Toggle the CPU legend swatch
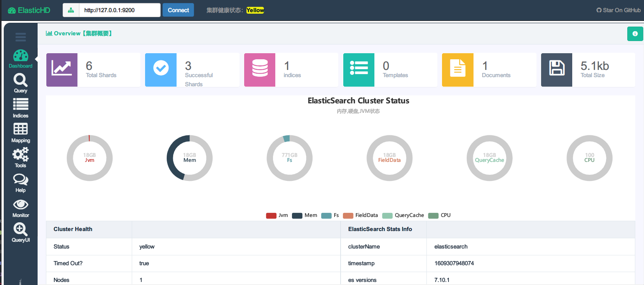This screenshot has height=285, width=644. 433,215
